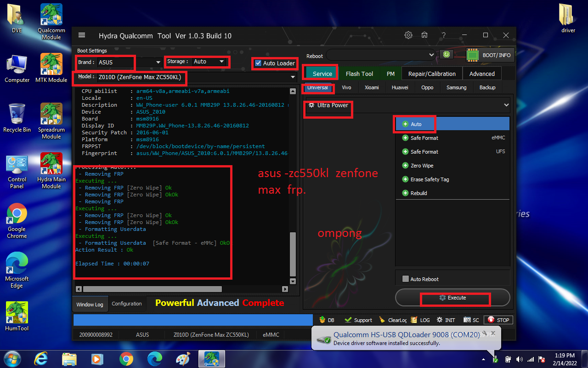This screenshot has width=588, height=368.
Task: Open the hamburger menu in Hydra tool
Action: [82, 35]
